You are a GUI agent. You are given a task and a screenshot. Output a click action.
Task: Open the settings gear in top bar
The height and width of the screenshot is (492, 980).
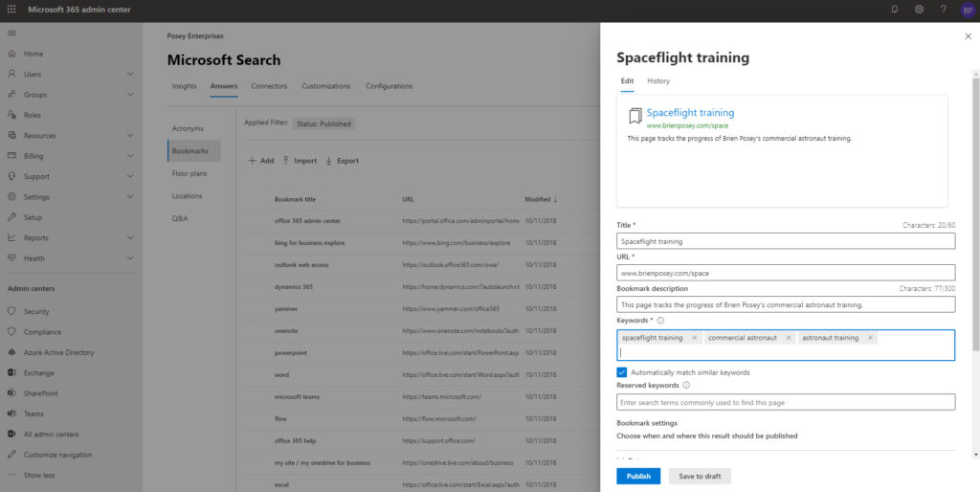(x=919, y=10)
